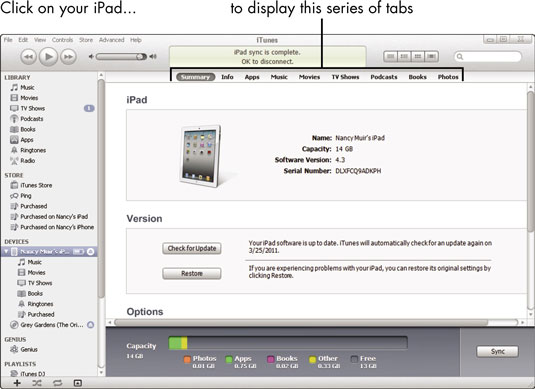Eject the Nancy Muir's iPad device

tap(90, 252)
